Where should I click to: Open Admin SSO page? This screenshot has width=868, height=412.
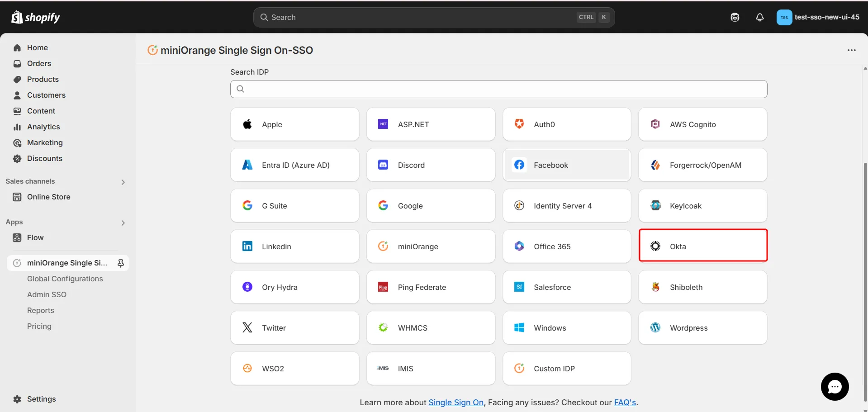tap(47, 294)
